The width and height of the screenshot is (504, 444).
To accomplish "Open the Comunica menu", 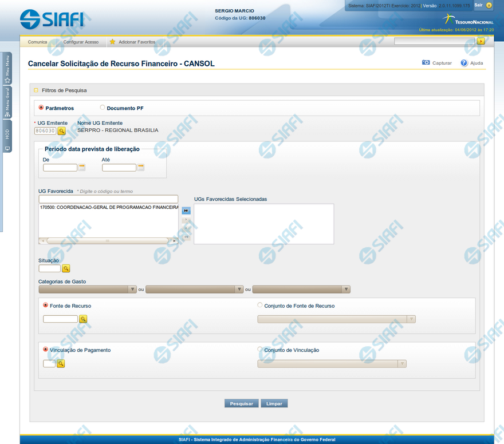I will 38,42.
